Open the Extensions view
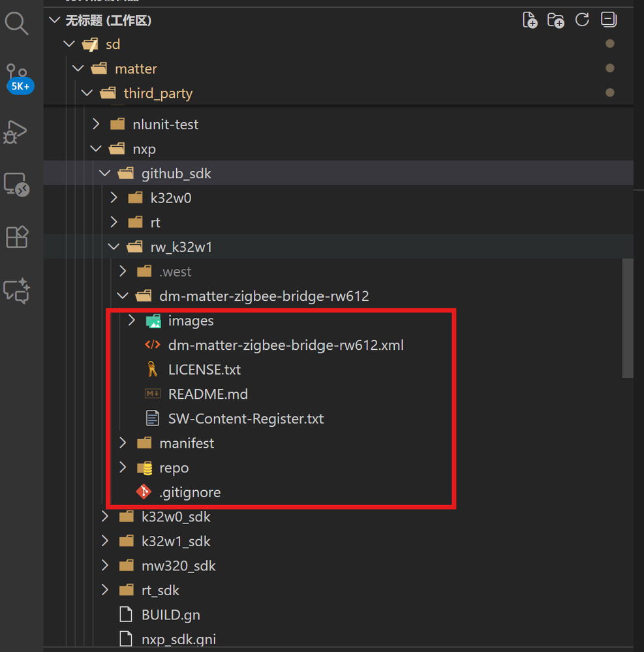644x652 pixels. [x=17, y=236]
